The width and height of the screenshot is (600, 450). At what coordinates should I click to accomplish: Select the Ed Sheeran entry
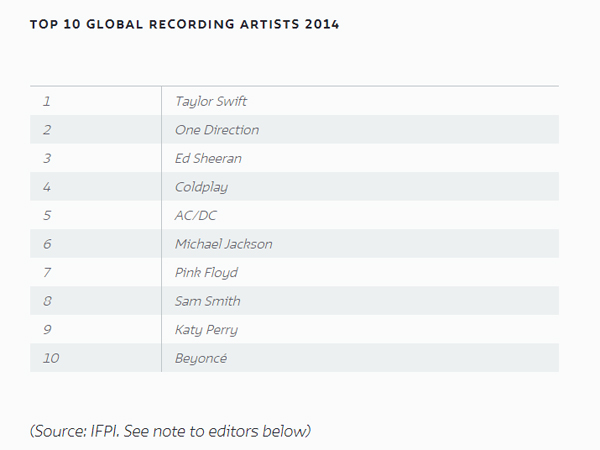pos(208,158)
